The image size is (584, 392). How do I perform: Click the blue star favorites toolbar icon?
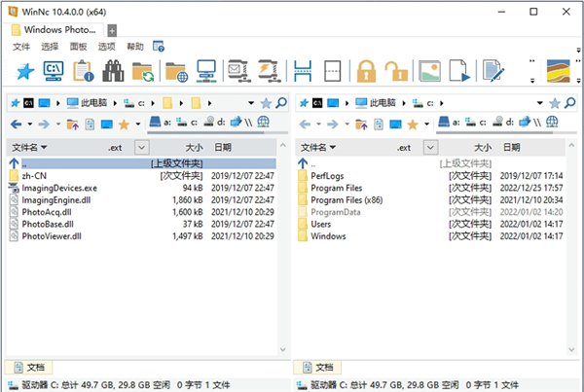(24, 71)
